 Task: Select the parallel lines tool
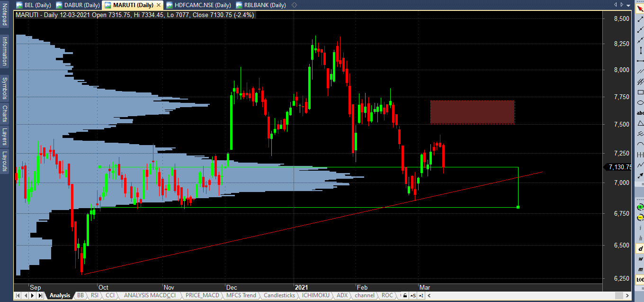pyautogui.click(x=640, y=71)
